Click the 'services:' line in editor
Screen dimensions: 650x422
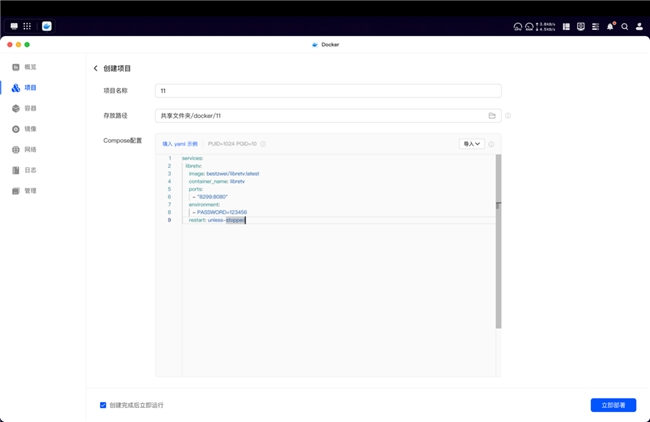coord(192,158)
